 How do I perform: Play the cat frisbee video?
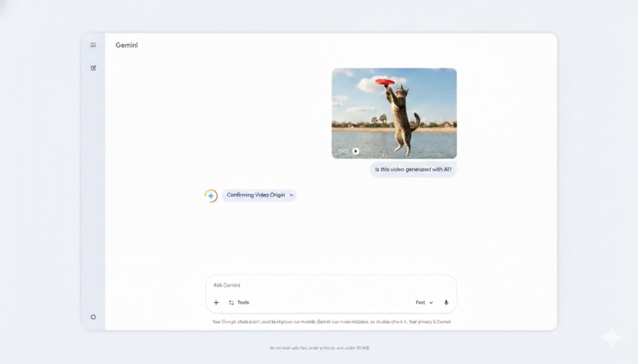pos(356,151)
